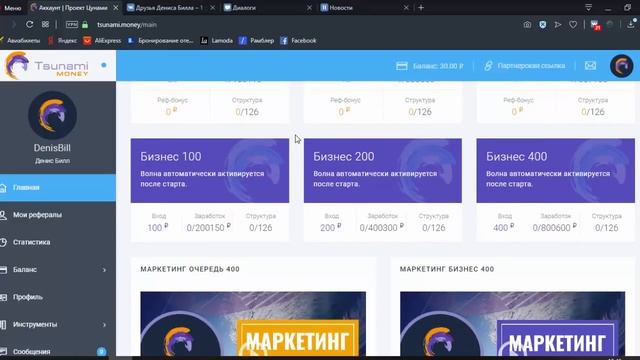Click the send flow arrow icon

click(558, 24)
